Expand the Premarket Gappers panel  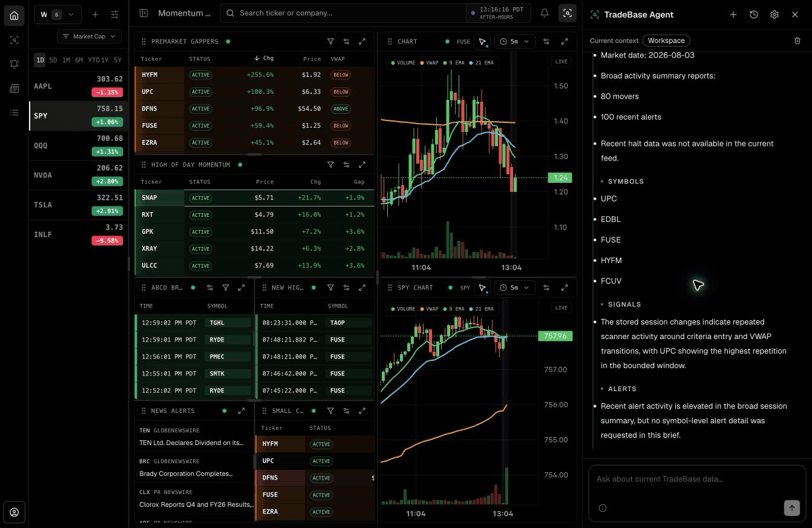point(362,41)
